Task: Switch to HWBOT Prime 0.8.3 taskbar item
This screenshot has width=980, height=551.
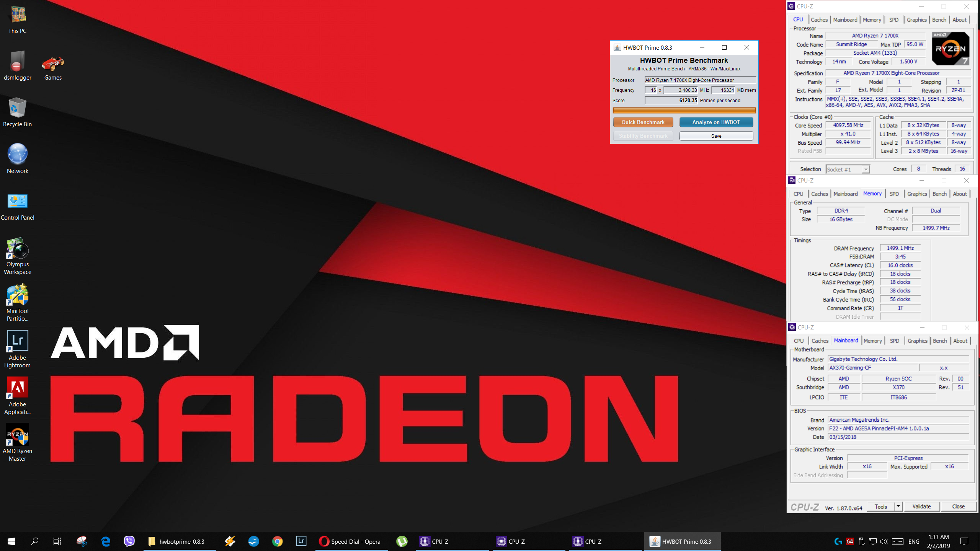Action: [682, 541]
